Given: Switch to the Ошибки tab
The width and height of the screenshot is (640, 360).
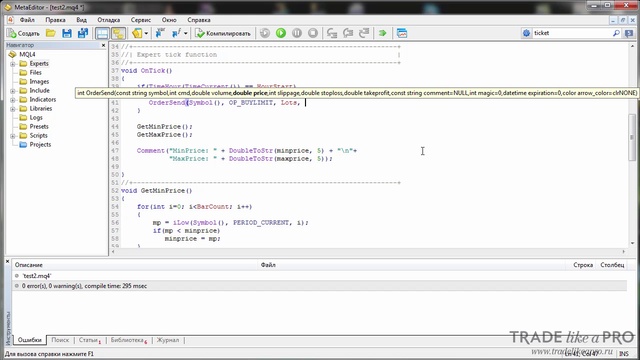Looking at the screenshot, I should 30,340.
